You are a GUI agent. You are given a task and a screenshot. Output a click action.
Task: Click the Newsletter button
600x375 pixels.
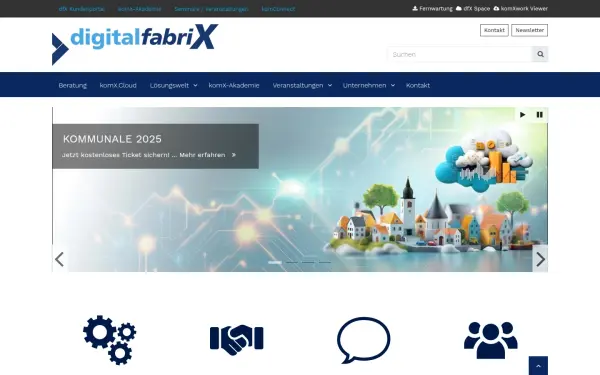click(530, 30)
